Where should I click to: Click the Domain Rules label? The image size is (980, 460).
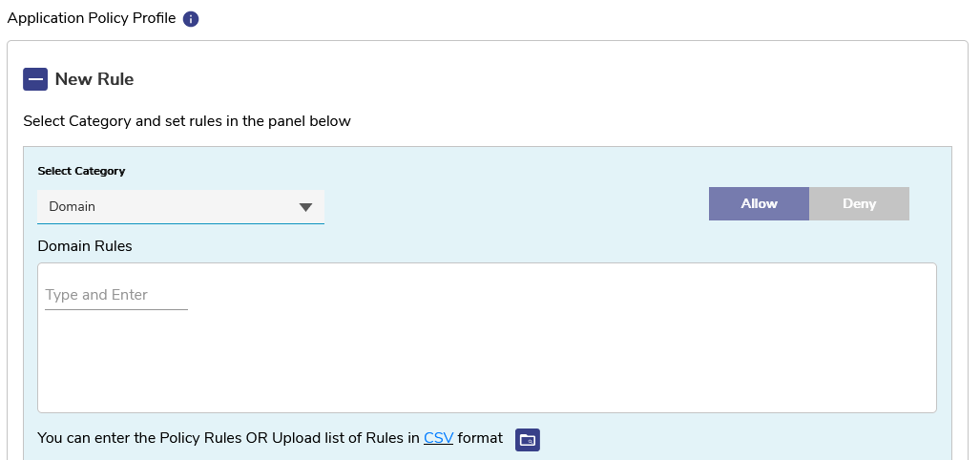click(85, 246)
